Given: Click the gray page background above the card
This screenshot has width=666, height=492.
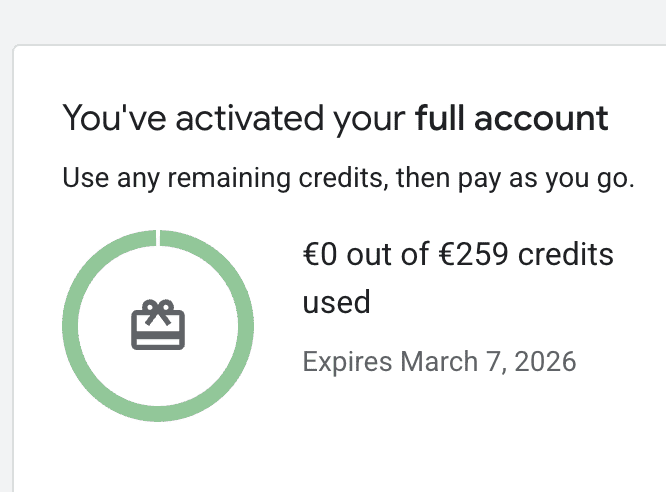Looking at the screenshot, I should [x=333, y=20].
